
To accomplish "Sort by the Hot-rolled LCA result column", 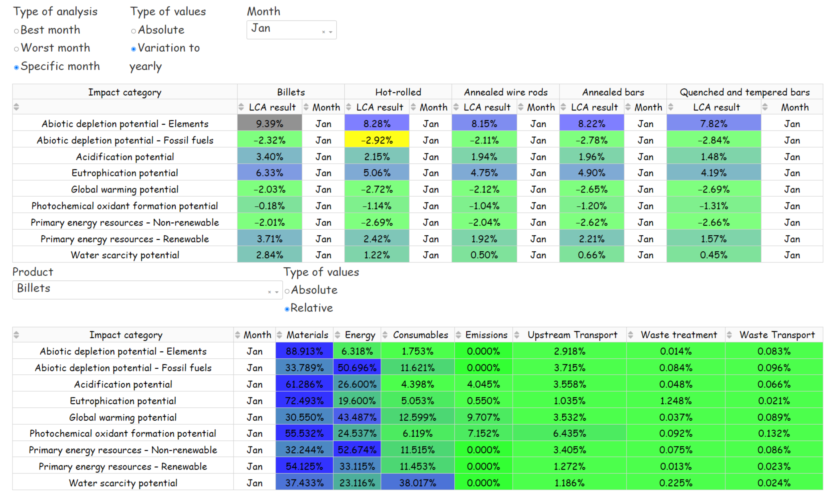I will tap(349, 107).
